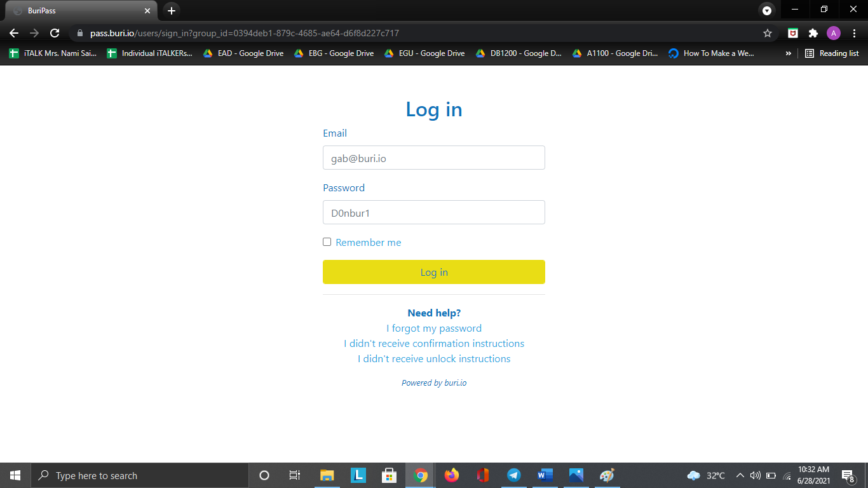Reload the BuriPass page
The image size is (868, 488).
pos(55,33)
